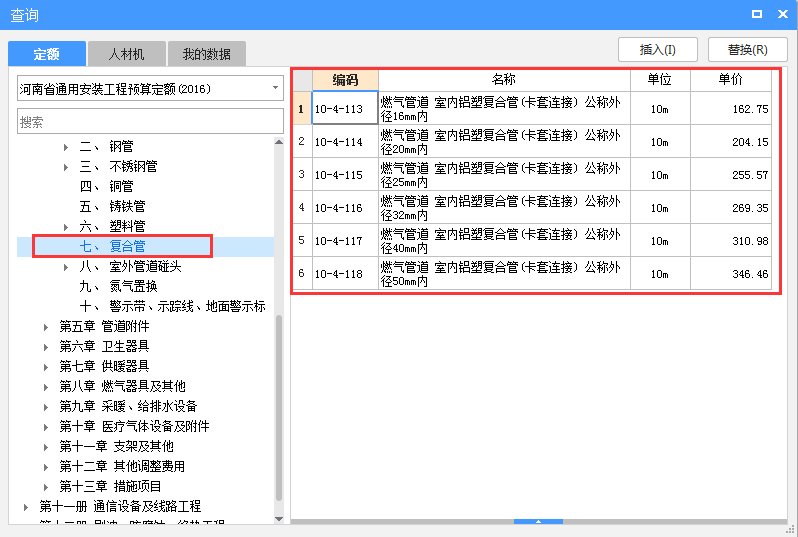Viewport: 798px width, 537px height.
Task: Click the 名称 column header
Action: [x=504, y=80]
